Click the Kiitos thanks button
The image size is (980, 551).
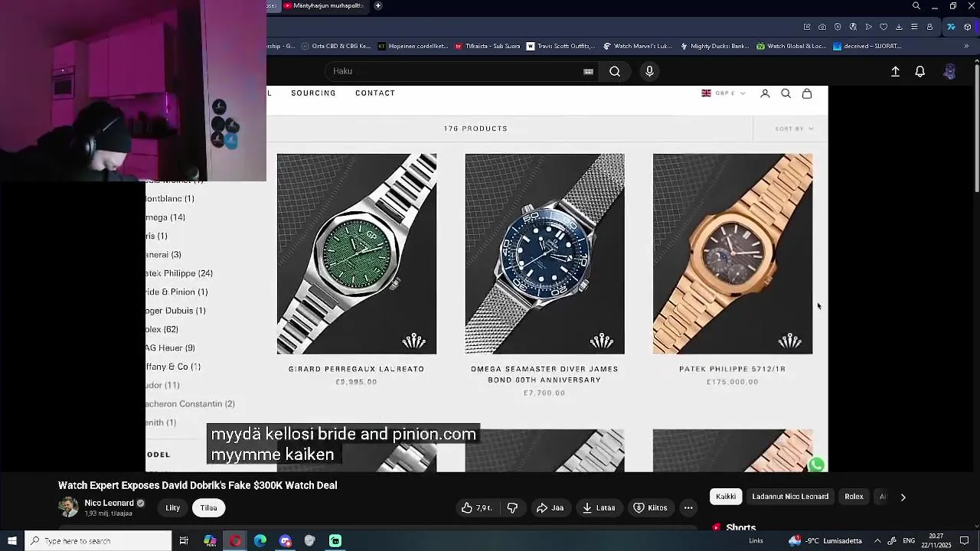coord(651,507)
